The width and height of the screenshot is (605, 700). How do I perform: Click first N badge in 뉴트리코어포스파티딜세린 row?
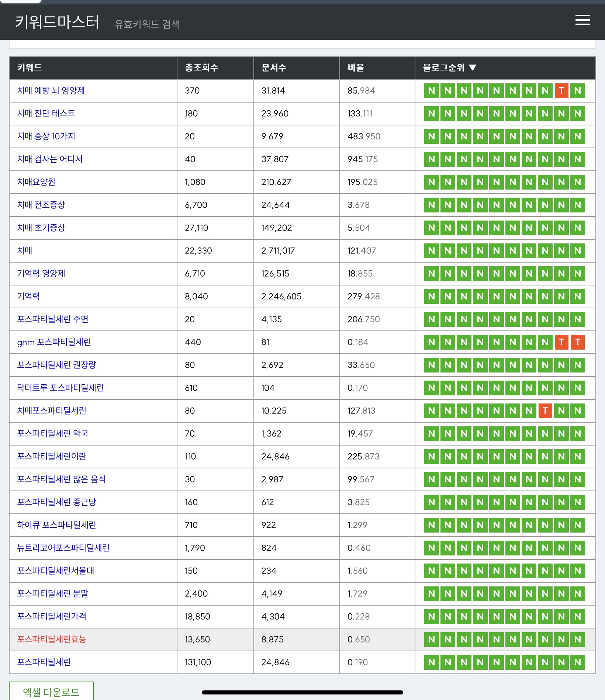432,548
